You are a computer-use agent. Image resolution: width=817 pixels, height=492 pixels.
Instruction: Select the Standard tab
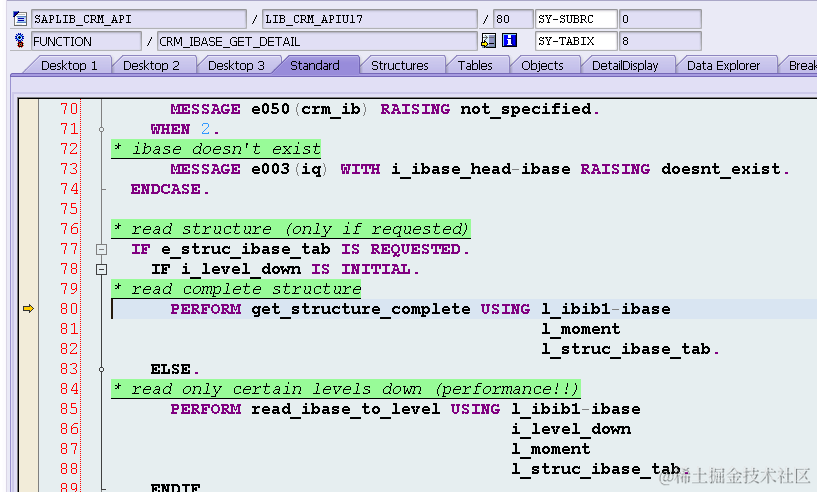(315, 65)
